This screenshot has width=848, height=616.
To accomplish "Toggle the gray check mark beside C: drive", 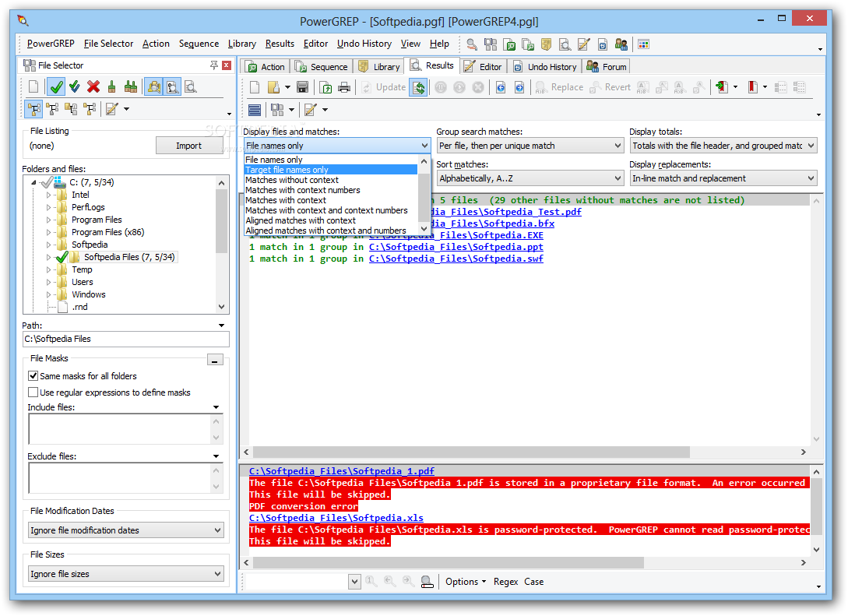I will coord(47,182).
